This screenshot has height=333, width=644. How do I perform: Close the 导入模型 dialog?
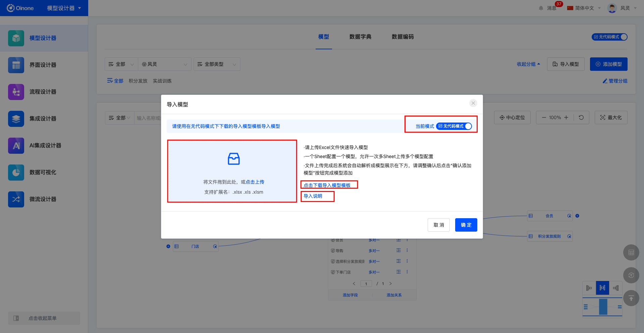(x=473, y=103)
